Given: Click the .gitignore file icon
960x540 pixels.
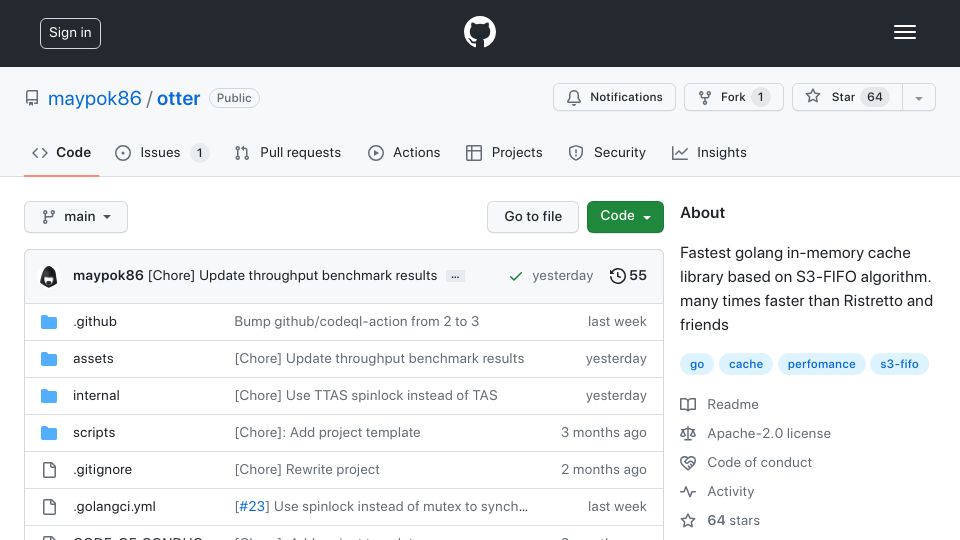Looking at the screenshot, I should [49, 470].
